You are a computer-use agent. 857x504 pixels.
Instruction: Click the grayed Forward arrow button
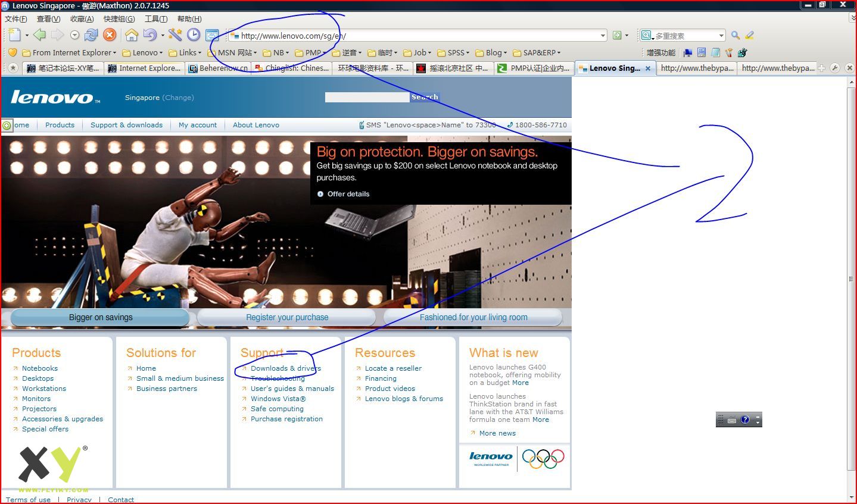[57, 35]
